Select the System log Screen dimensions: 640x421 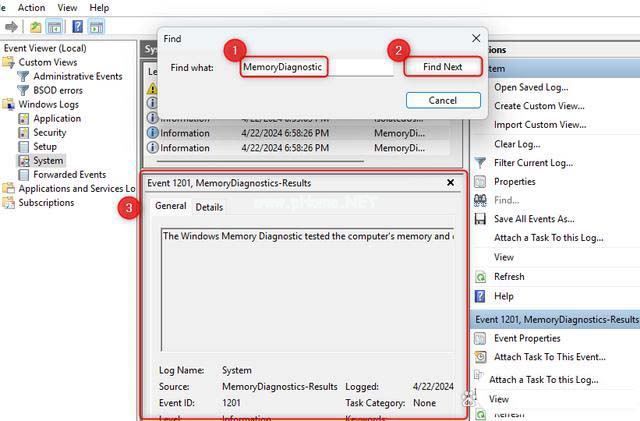(48, 160)
